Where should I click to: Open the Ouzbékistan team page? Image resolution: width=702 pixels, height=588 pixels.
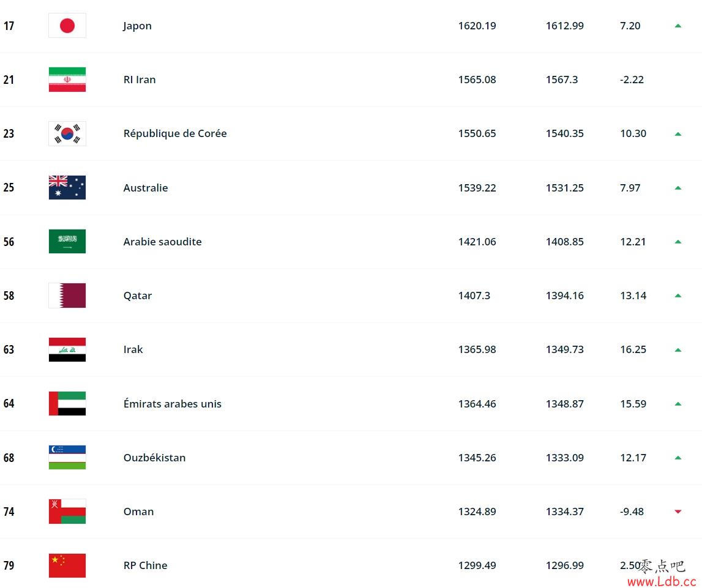(154, 457)
